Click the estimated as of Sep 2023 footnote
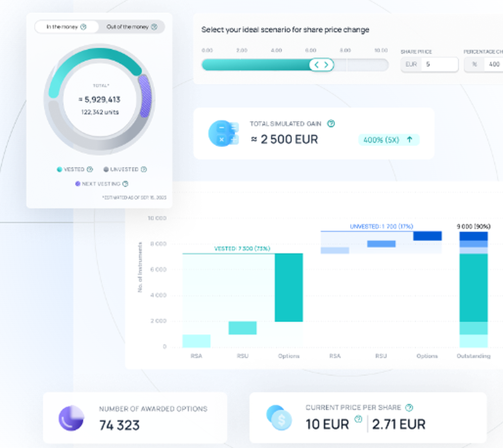Image resolution: width=503 pixels, height=448 pixels. (x=134, y=198)
